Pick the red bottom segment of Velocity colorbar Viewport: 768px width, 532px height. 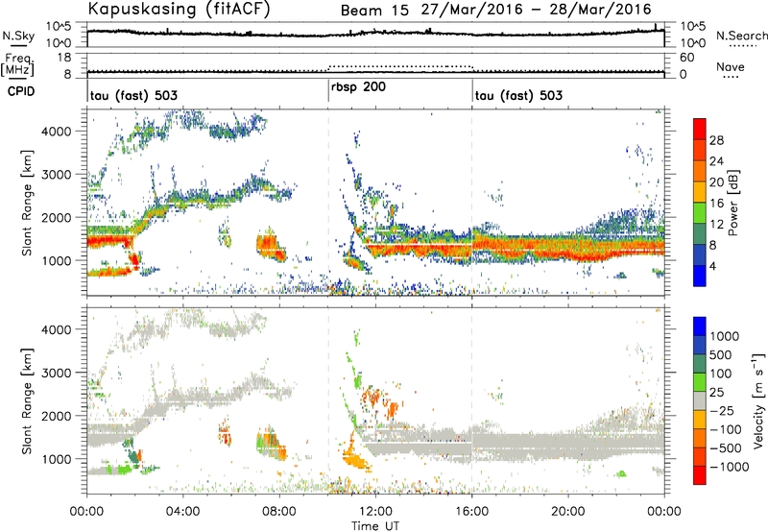coord(700,475)
